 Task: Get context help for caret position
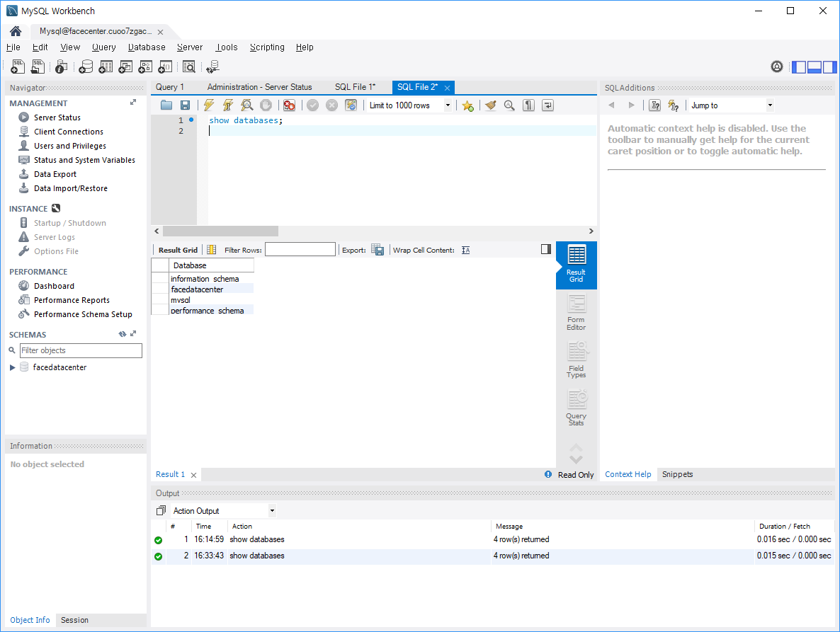[x=654, y=105]
